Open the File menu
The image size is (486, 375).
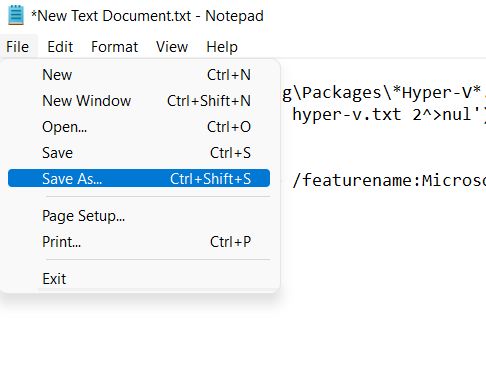(18, 47)
